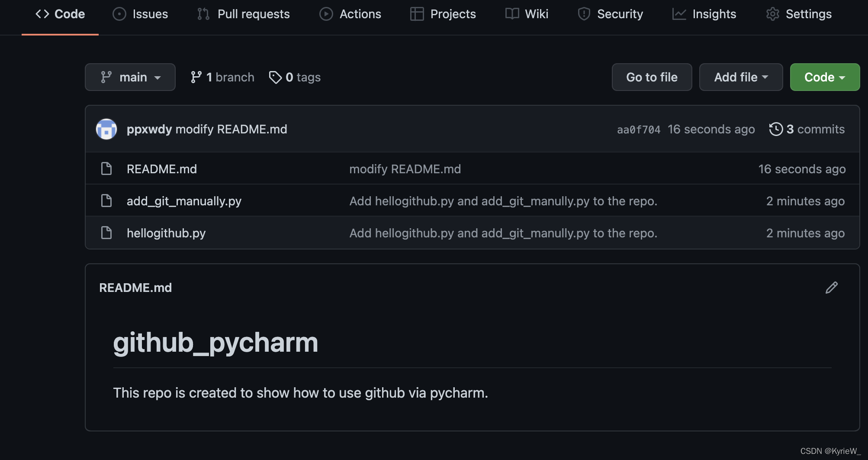Click the branch icon next to 1 branch
Viewport: 868px width, 460px height.
coord(196,77)
